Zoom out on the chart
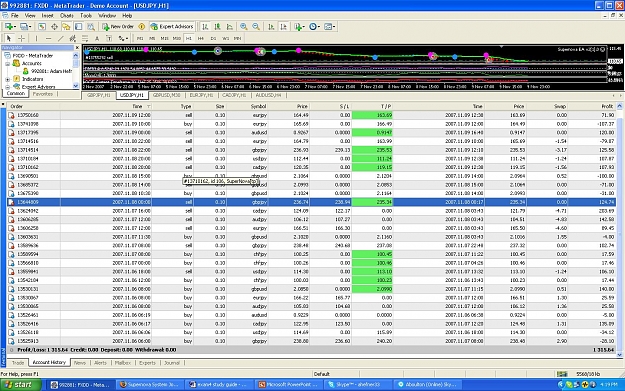625x391 pixels. pyautogui.click(x=256, y=27)
